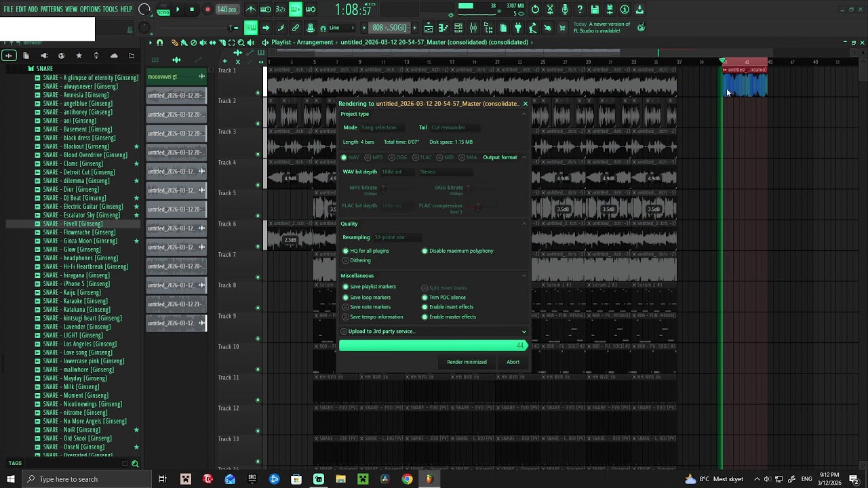868x488 pixels.
Task: Open project info icon
Action: click(625, 9)
